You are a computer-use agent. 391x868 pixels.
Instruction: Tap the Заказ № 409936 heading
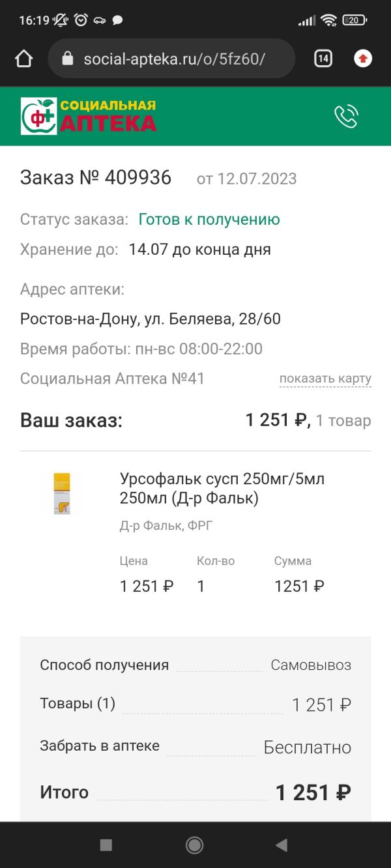96,177
